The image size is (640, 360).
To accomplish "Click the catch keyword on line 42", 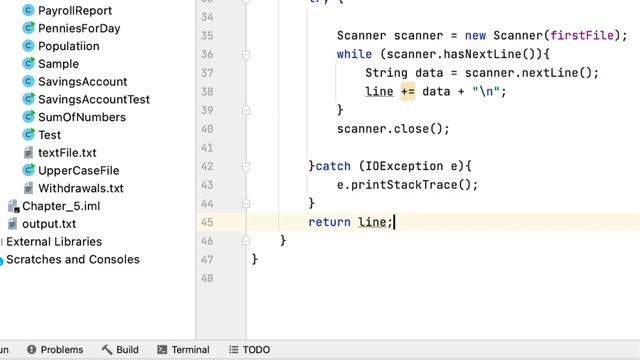I will click(x=333, y=166).
